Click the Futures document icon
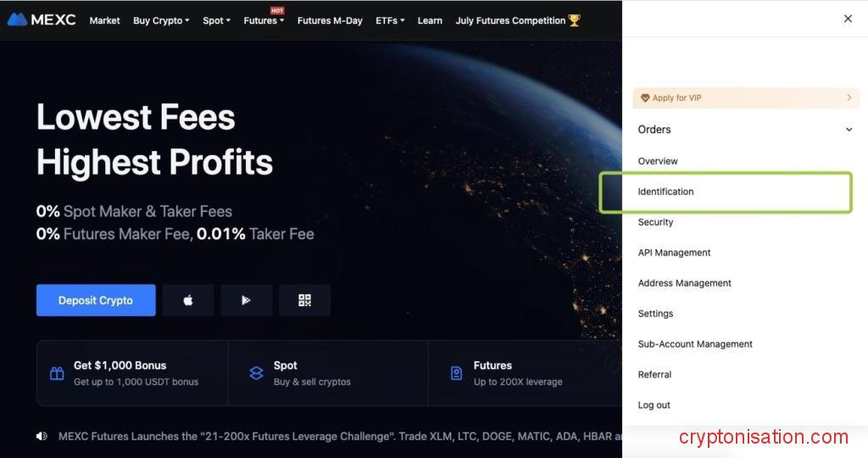 coord(456,373)
